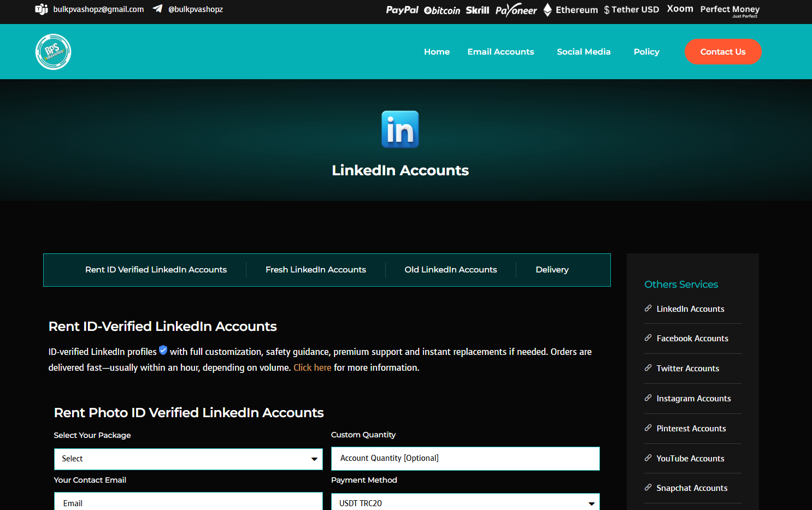Switch to Fresh LinkedIn Accounts tab

[x=316, y=270]
